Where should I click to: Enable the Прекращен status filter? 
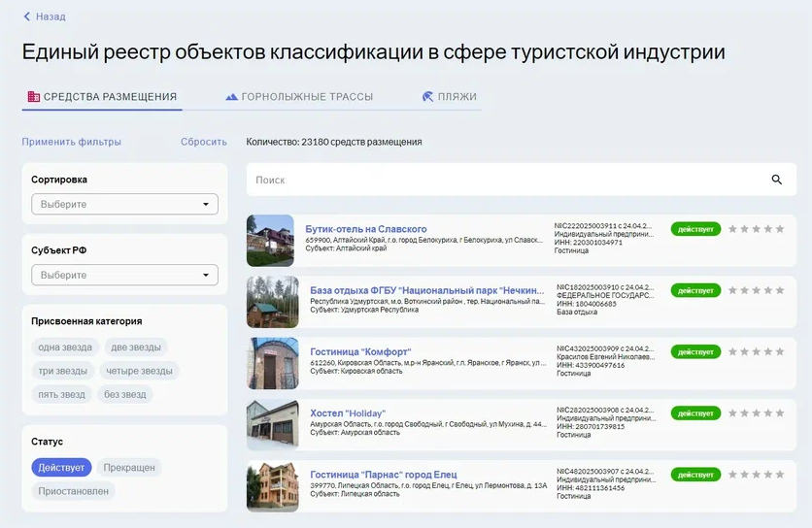129,467
